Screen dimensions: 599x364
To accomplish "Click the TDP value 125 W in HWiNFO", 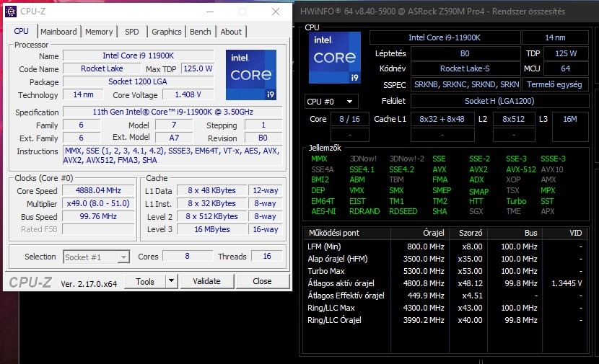I will [x=566, y=53].
